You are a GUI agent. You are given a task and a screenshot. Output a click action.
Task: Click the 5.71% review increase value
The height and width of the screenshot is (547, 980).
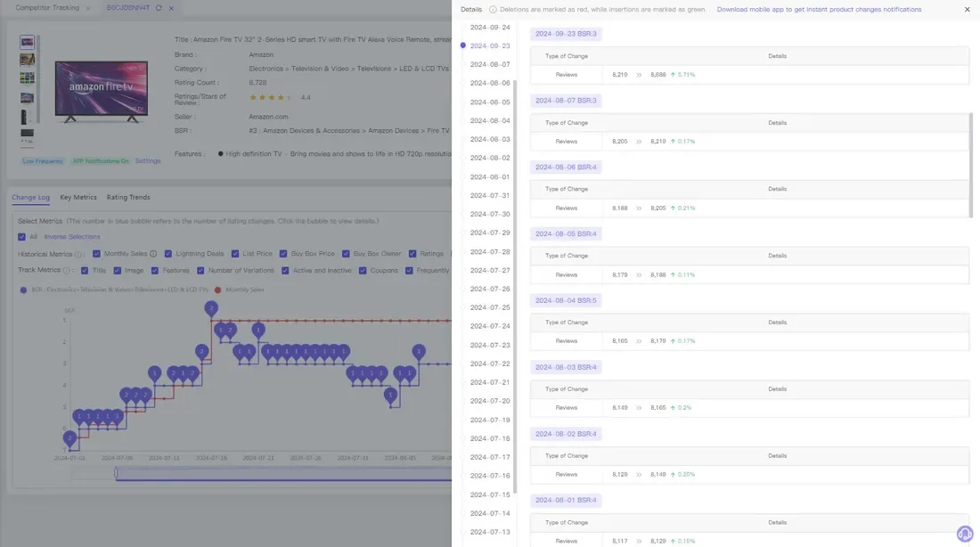pyautogui.click(x=686, y=75)
